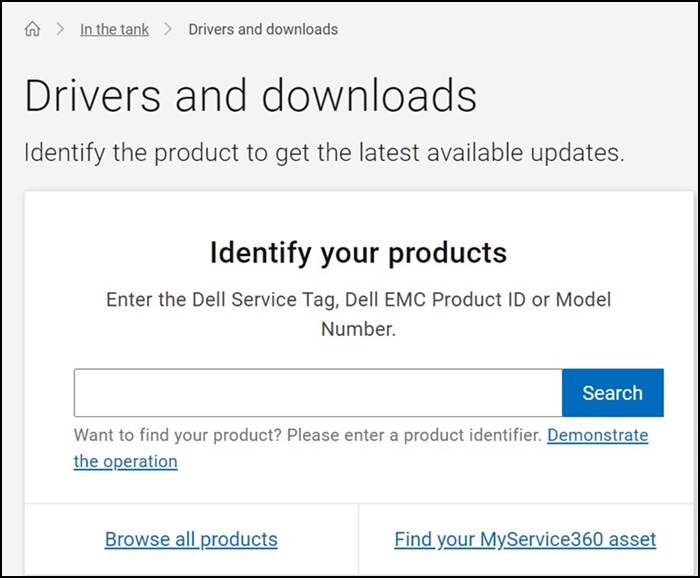
Task: Focus the product identifier input field
Action: click(x=317, y=393)
